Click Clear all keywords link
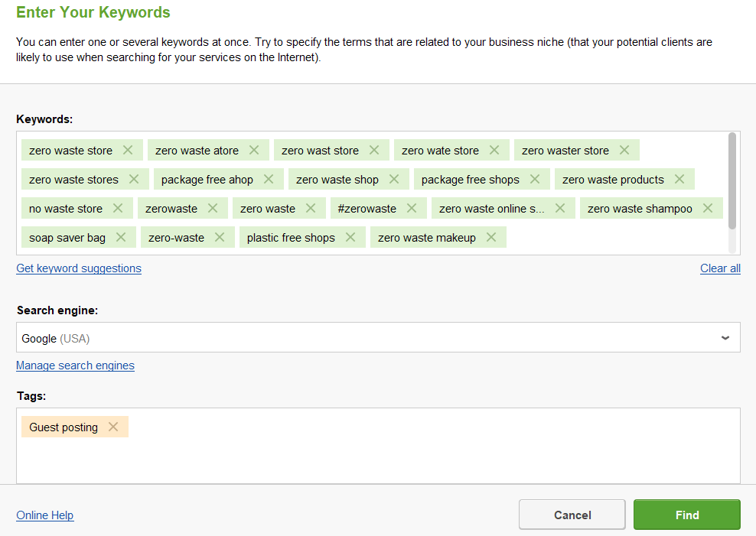 pos(720,268)
